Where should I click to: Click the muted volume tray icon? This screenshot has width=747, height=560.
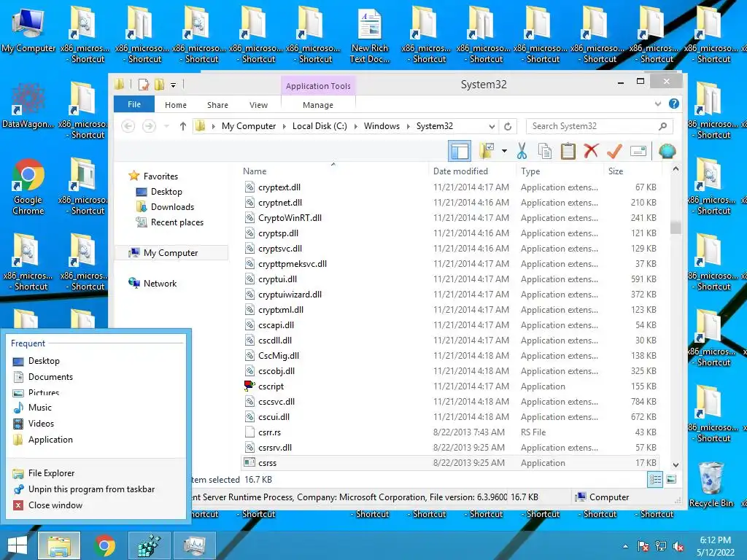coord(678,547)
